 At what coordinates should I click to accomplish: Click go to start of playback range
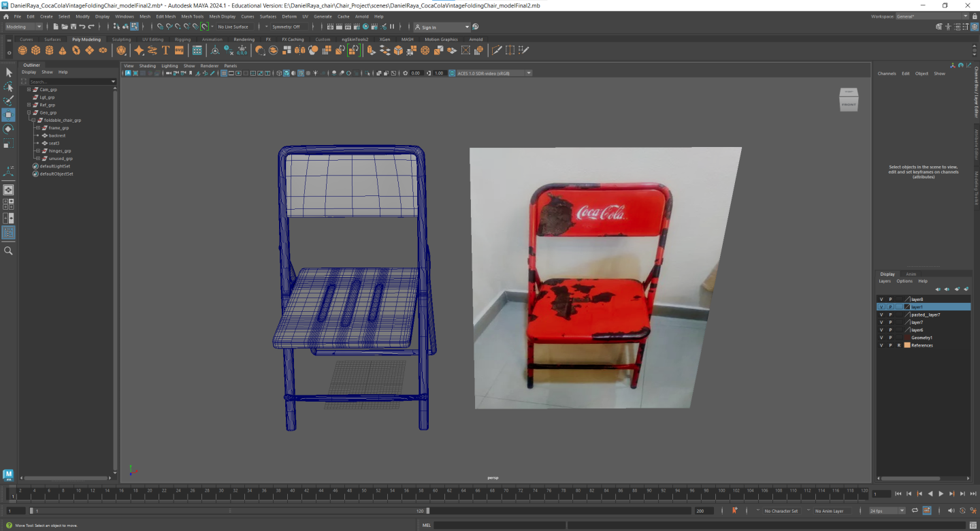(x=898, y=494)
